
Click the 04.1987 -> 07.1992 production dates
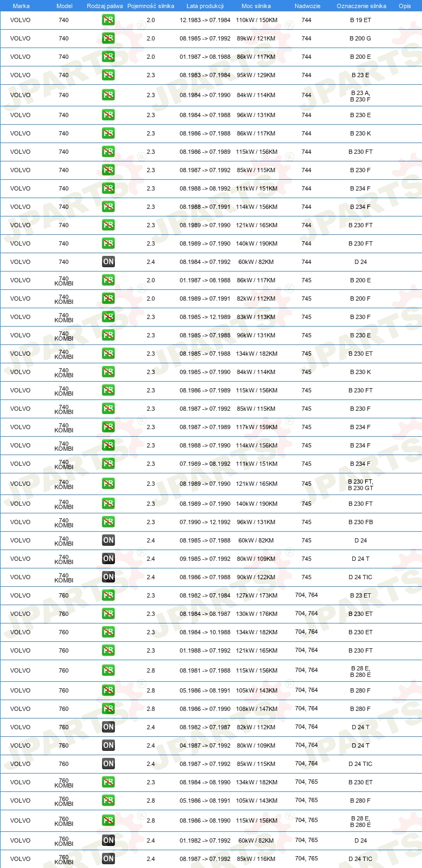pyautogui.click(x=205, y=745)
